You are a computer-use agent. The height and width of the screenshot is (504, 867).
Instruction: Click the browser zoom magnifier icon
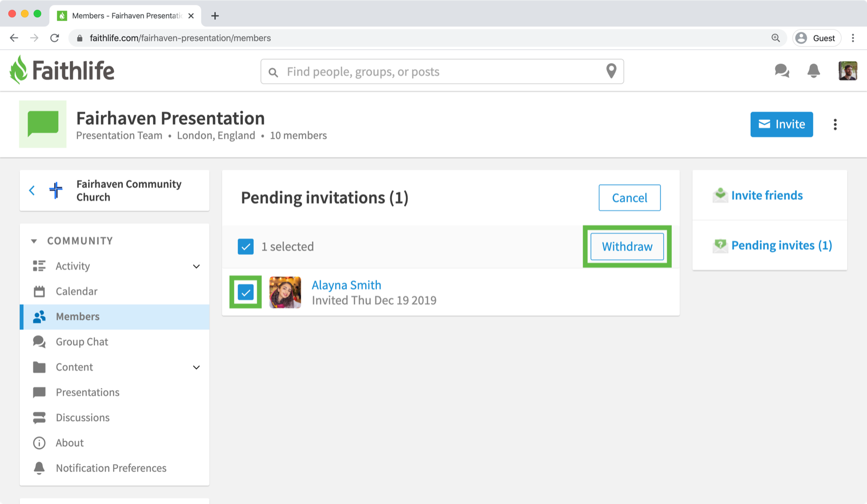click(776, 38)
